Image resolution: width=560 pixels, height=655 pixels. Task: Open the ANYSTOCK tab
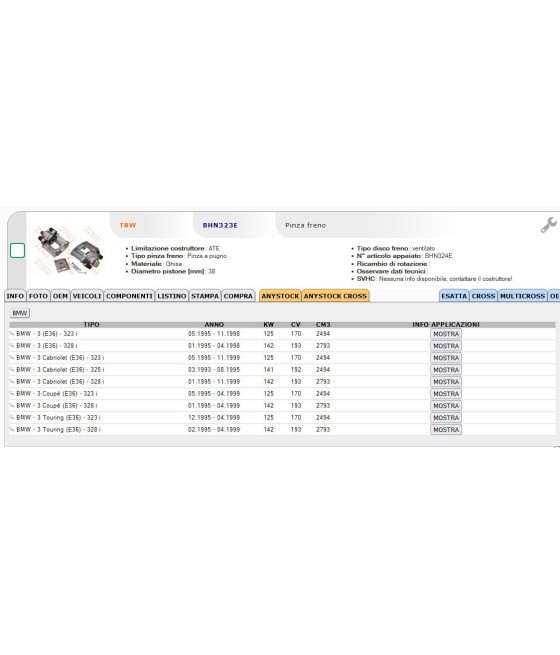tap(280, 296)
